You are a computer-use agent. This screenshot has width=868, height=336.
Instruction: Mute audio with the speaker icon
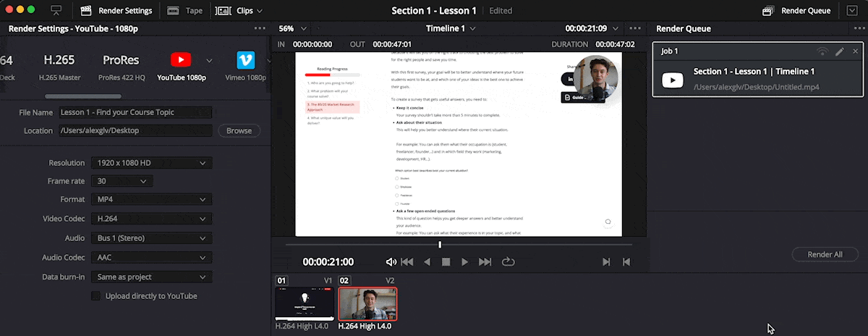(x=391, y=261)
